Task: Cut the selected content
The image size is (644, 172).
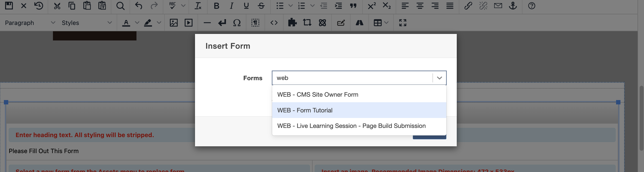Action: click(x=57, y=6)
